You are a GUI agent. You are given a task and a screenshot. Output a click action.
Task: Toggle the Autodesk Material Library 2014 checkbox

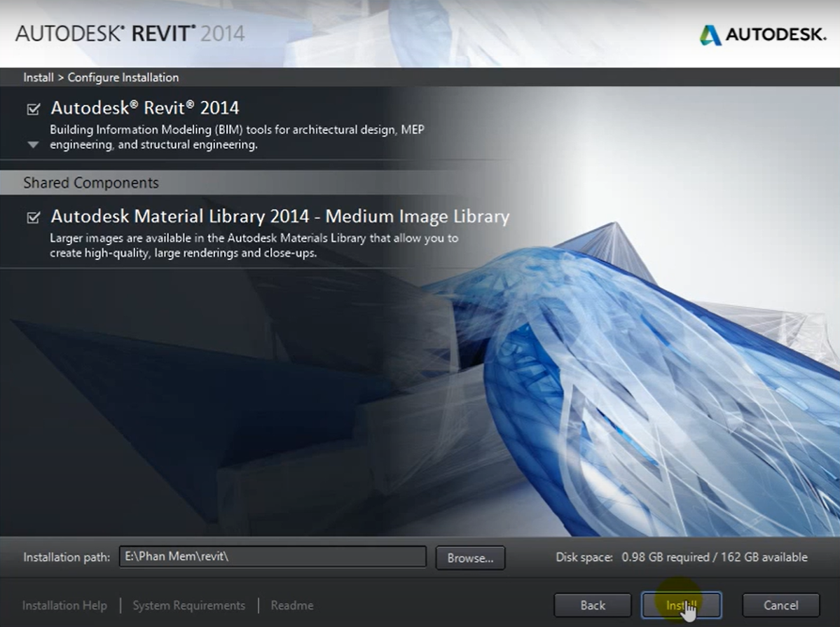(x=33, y=217)
